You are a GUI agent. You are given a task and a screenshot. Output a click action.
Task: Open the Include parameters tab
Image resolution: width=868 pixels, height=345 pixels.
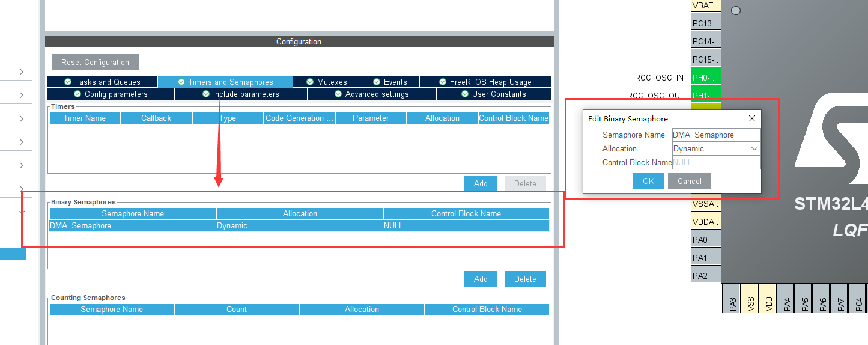click(241, 94)
